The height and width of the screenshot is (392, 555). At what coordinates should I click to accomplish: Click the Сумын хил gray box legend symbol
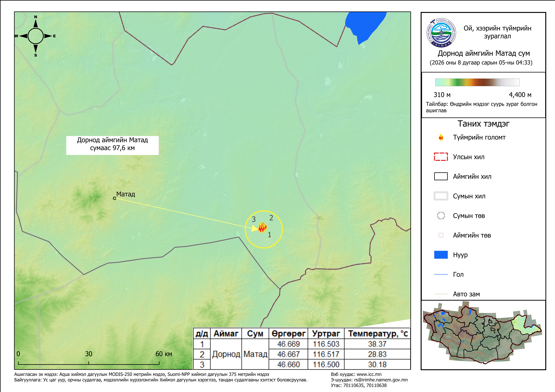click(x=441, y=196)
